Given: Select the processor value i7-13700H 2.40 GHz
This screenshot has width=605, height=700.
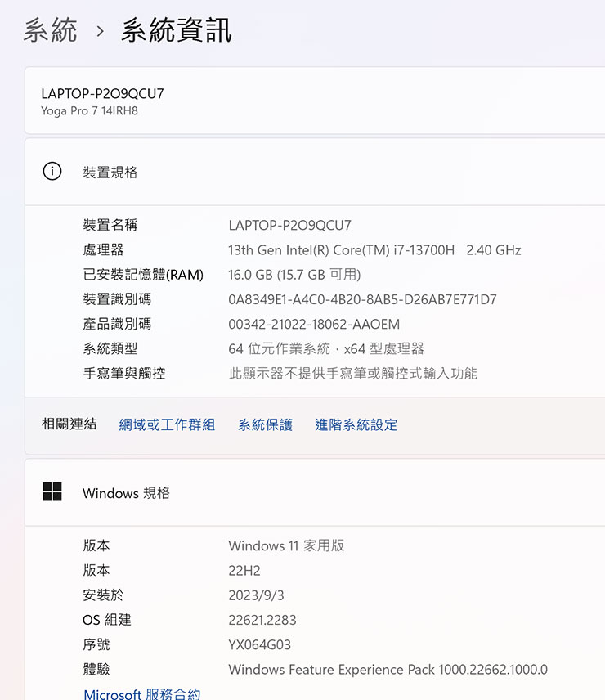Looking at the screenshot, I should click(x=374, y=250).
